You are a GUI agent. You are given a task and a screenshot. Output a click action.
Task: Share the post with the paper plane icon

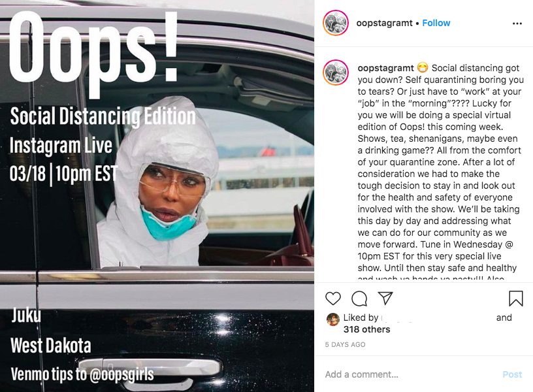tap(385, 298)
